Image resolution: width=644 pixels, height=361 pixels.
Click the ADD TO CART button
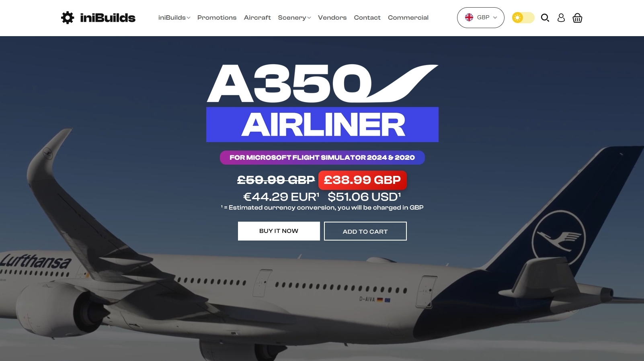click(x=365, y=231)
